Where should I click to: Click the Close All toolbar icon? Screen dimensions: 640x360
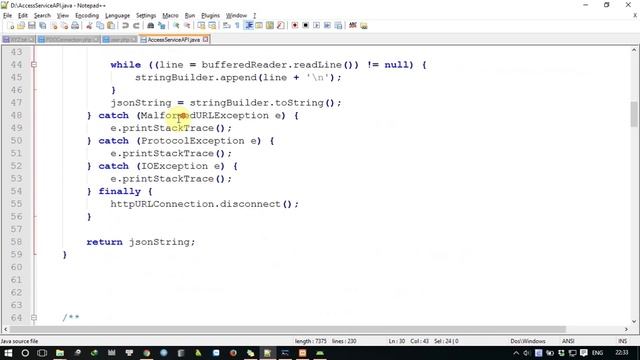[64, 26]
